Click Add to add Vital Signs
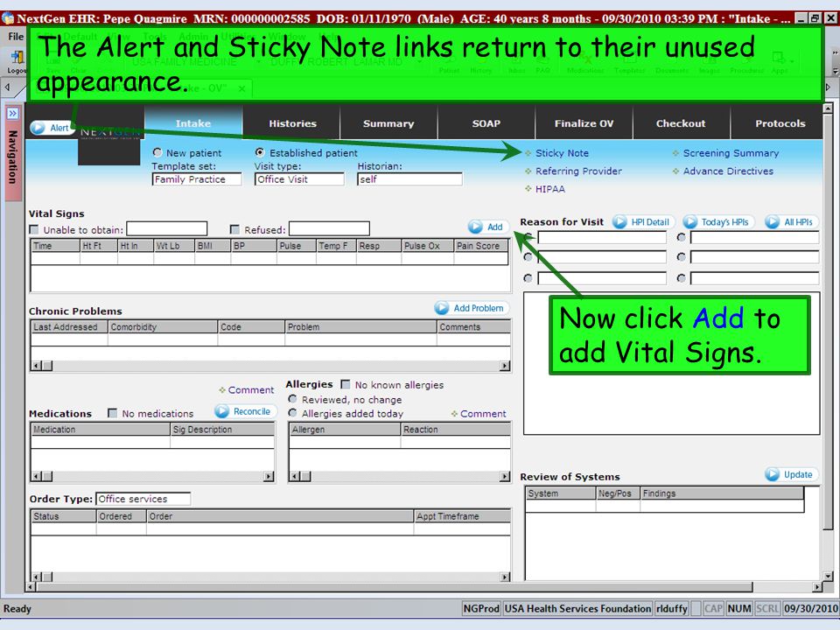 [486, 227]
